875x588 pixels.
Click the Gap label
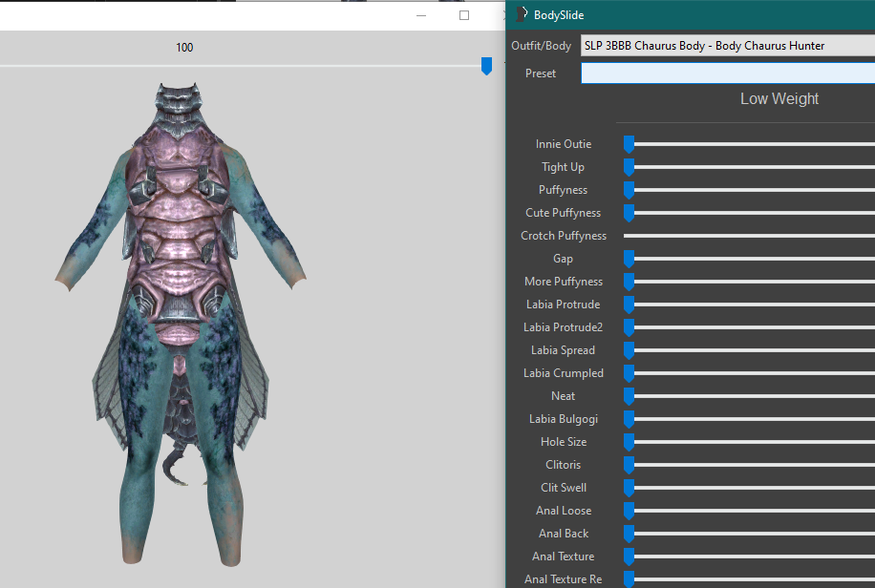(563, 259)
